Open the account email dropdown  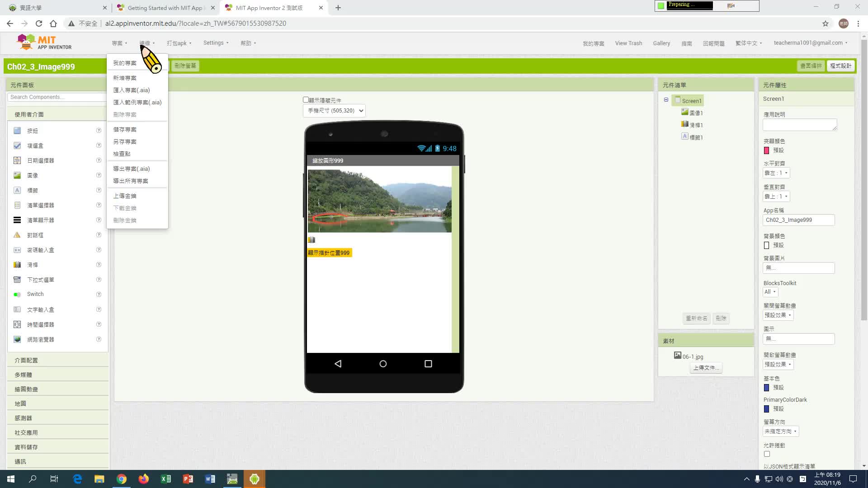point(811,43)
